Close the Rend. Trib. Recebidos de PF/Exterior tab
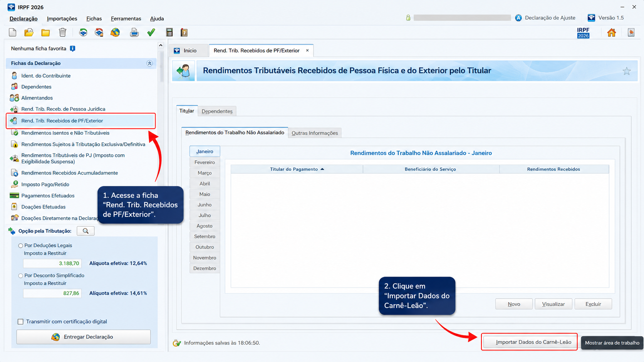Viewport: 644px width, 362px height. click(x=307, y=50)
